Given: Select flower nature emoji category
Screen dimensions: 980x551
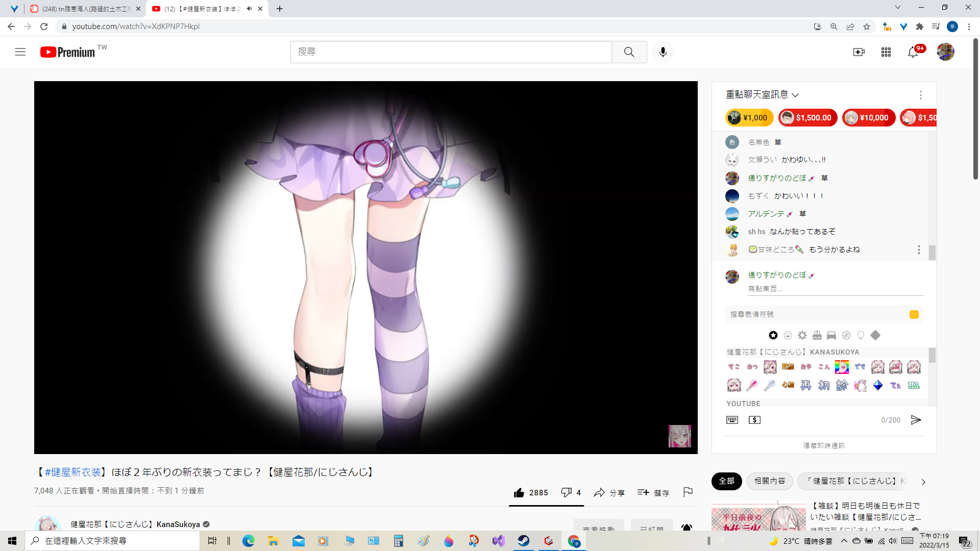Looking at the screenshot, I should tap(802, 335).
